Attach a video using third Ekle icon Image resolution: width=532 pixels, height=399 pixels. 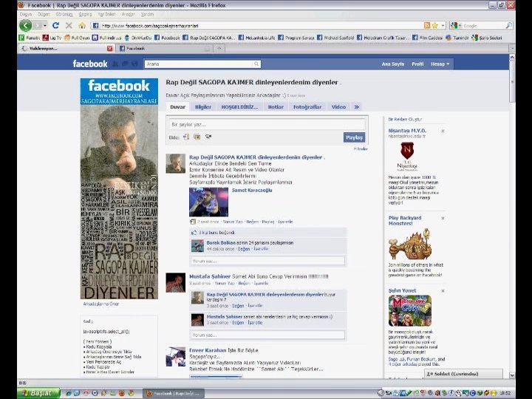tap(208, 137)
